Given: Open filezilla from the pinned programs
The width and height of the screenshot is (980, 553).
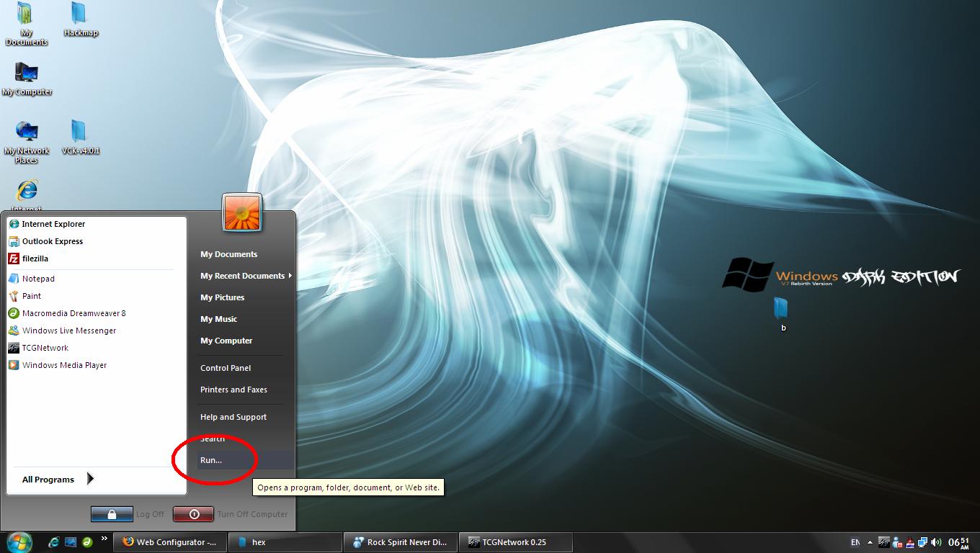Looking at the screenshot, I should pos(29,258).
